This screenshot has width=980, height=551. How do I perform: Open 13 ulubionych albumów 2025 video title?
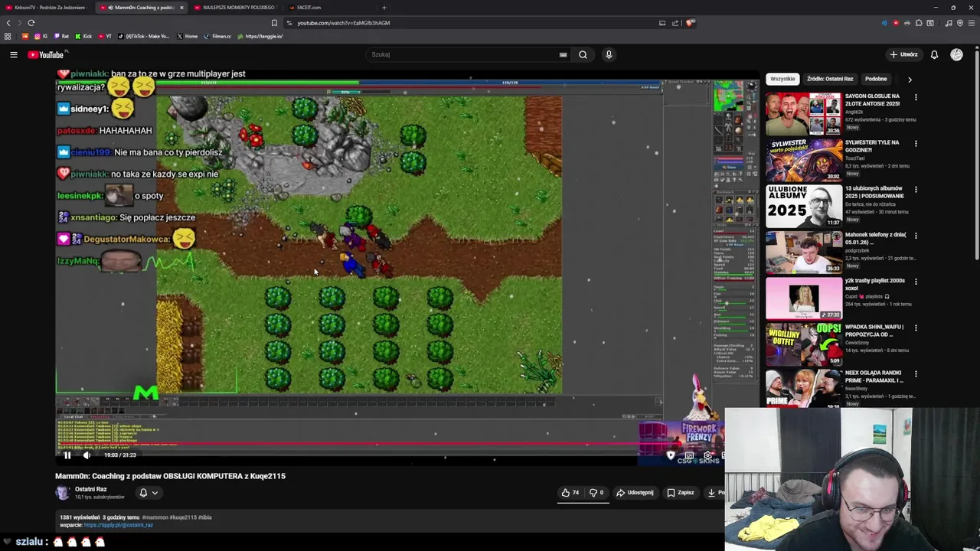(874, 191)
